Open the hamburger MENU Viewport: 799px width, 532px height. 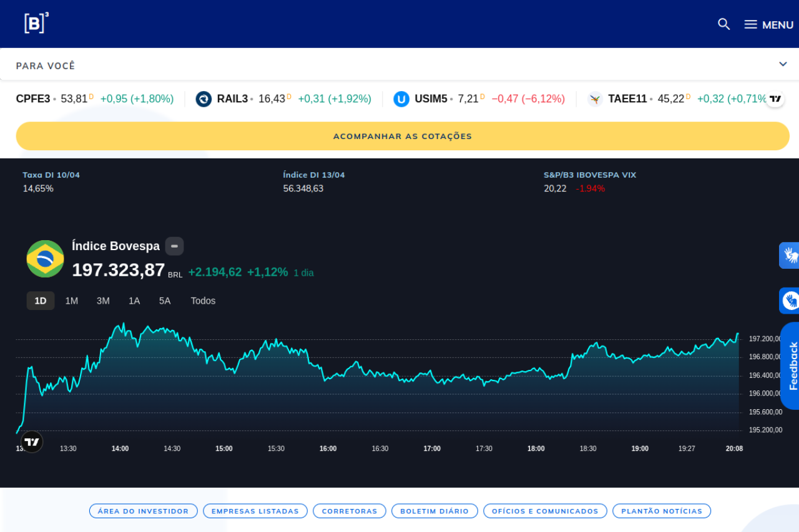pos(768,24)
